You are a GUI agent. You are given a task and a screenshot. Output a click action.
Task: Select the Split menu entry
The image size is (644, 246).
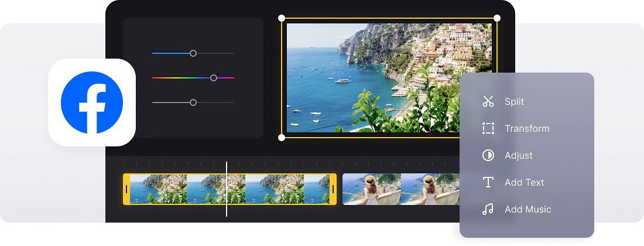pos(514,101)
